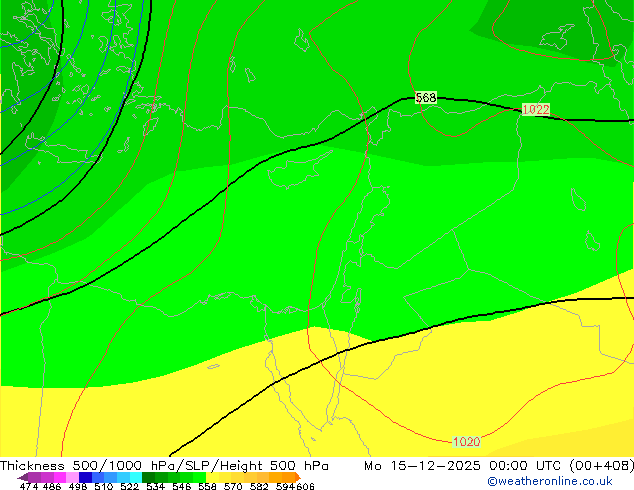Click the purple arrow tip of legend
The image size is (634, 490).
coord(22,477)
